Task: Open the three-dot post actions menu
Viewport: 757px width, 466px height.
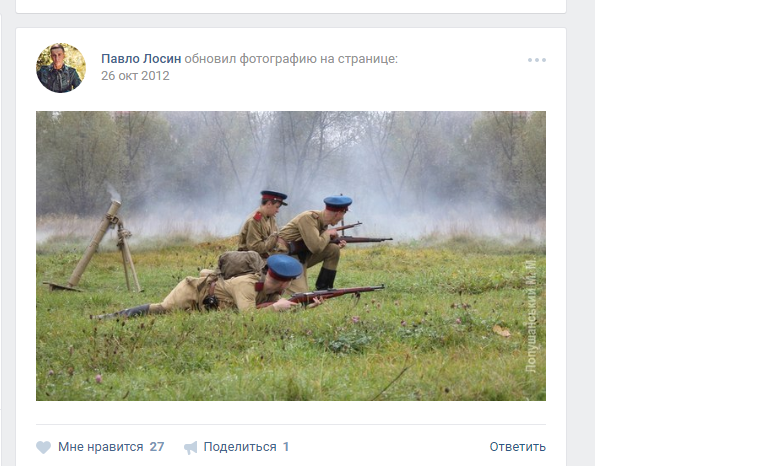Action: pos(536,60)
